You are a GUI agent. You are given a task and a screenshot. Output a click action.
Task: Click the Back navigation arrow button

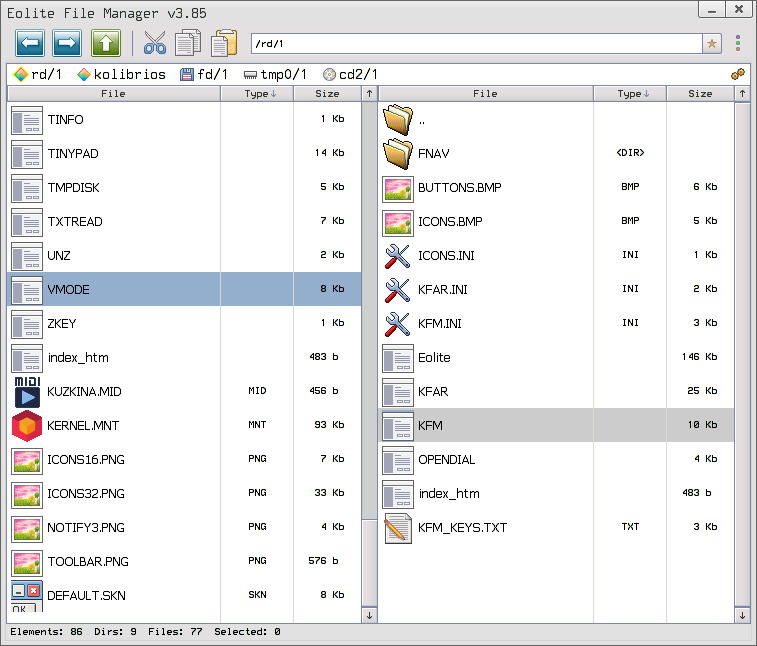point(30,43)
